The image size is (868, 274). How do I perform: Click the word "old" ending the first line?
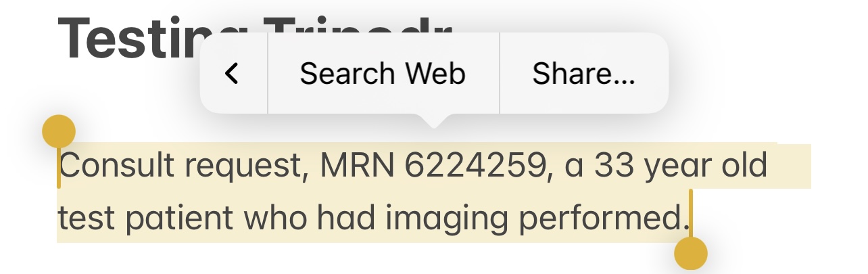[x=744, y=166]
